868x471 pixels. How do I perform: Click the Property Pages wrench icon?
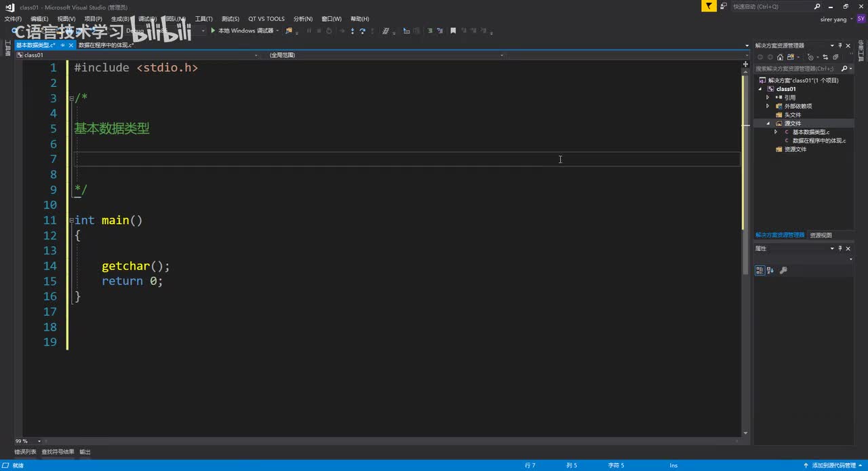783,270
